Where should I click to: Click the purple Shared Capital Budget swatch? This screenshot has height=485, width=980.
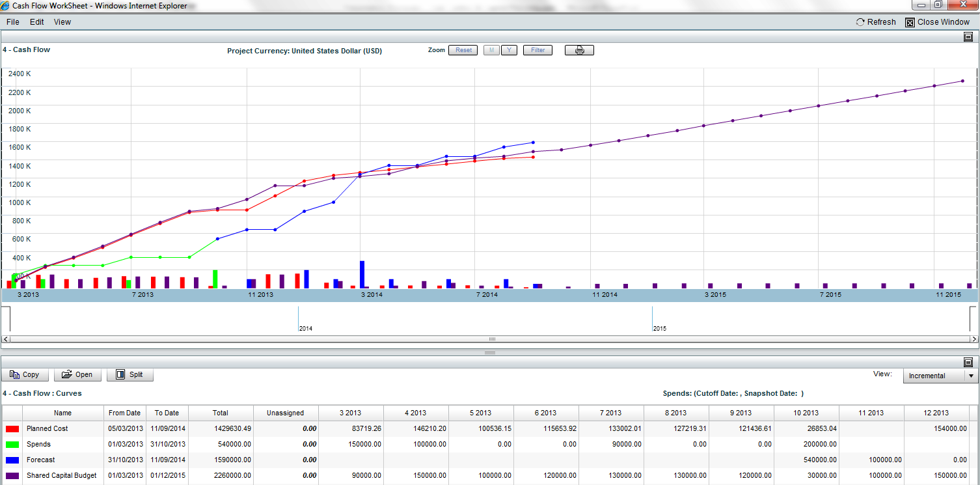12,476
